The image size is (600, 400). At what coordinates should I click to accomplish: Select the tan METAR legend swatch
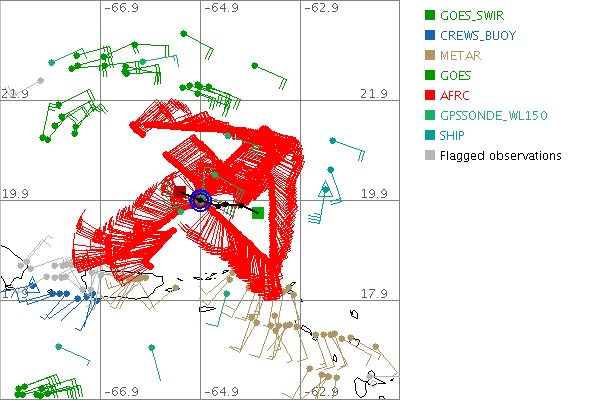click(x=429, y=56)
